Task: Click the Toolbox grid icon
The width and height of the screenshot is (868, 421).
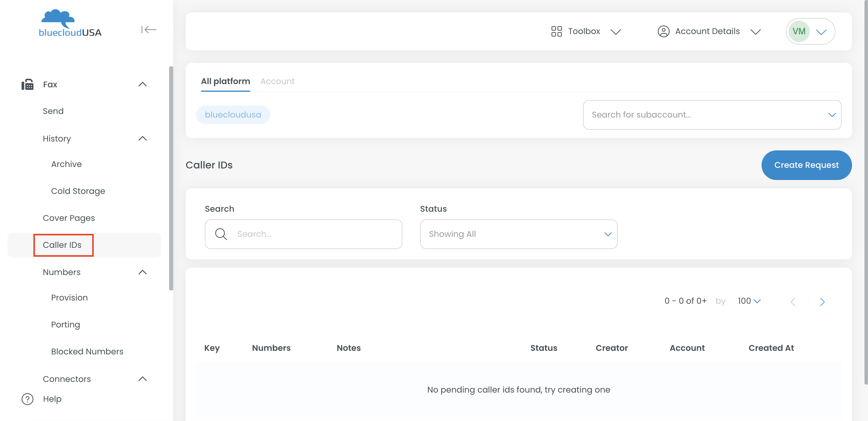Action: pyautogui.click(x=556, y=31)
